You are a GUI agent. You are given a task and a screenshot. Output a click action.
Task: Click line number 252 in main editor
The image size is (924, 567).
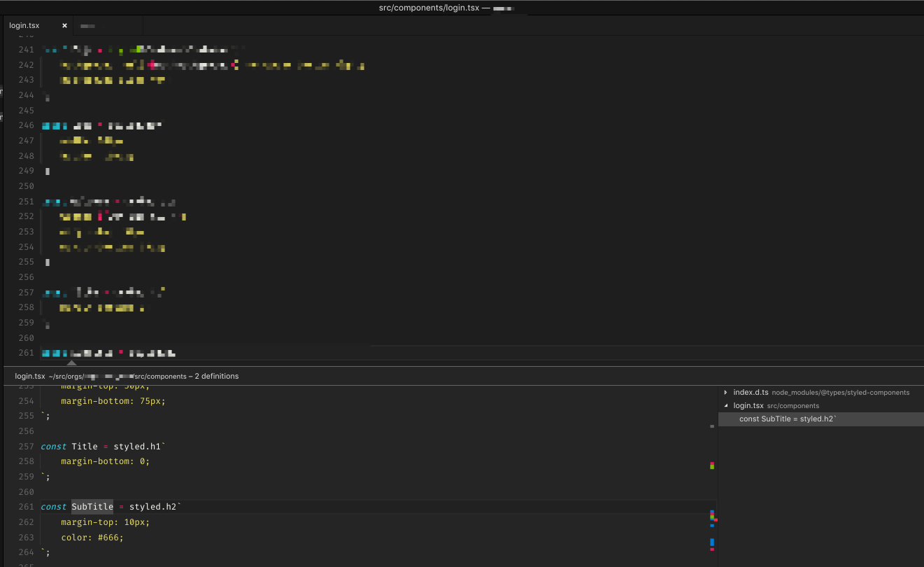26,216
